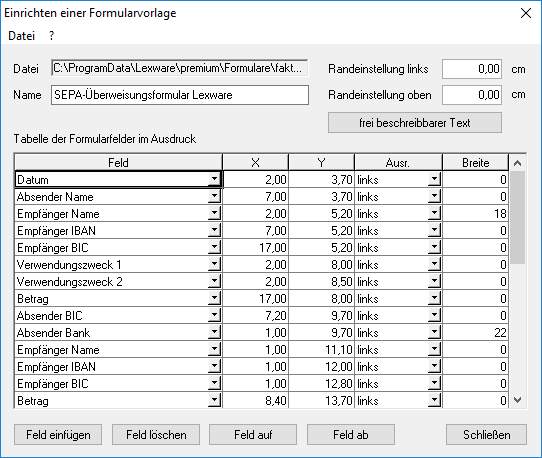
Task: Open alignment dropdown in the Datum row
Action: click(434, 179)
